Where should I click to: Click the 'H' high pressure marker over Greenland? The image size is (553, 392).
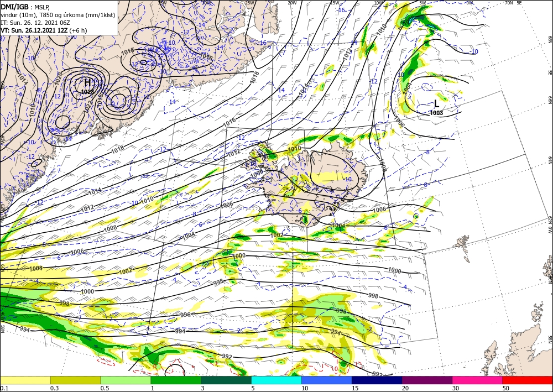tap(87, 83)
